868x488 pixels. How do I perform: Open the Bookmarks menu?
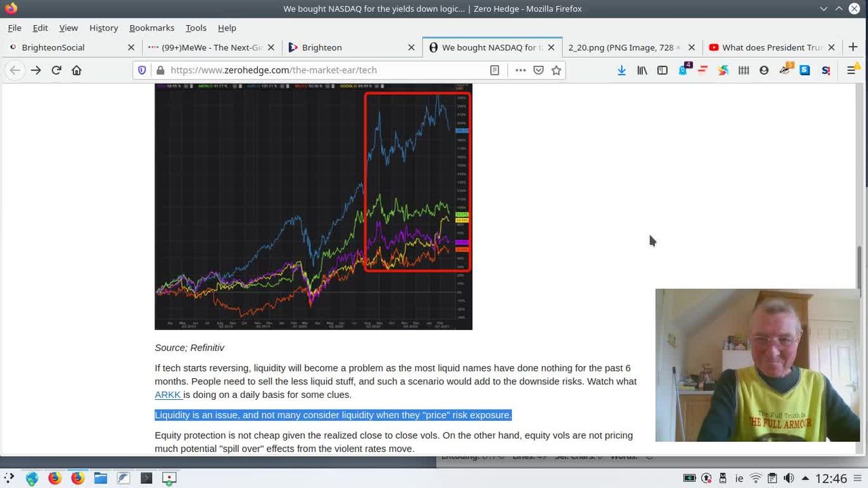click(151, 28)
